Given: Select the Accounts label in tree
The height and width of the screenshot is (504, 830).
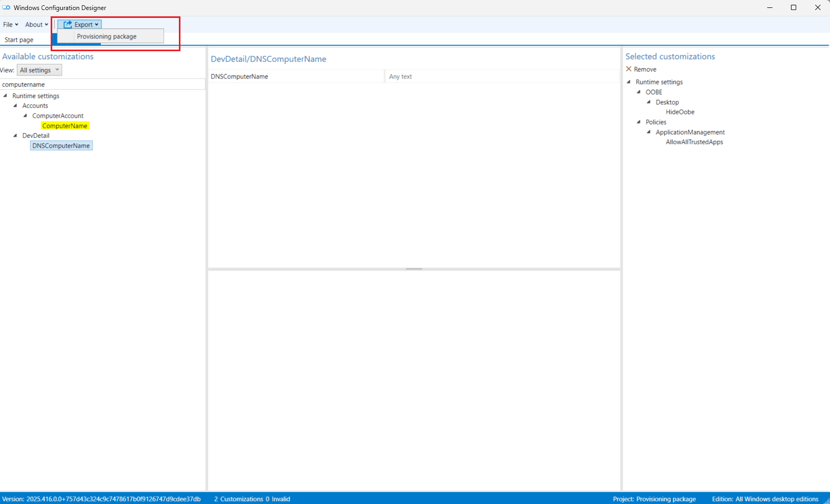Looking at the screenshot, I should (35, 106).
